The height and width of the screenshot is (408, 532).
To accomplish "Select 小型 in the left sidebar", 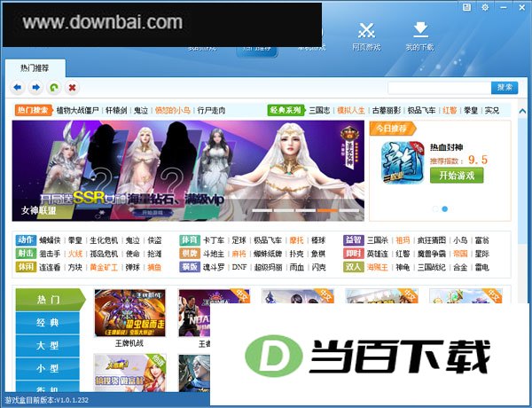I will (48, 369).
